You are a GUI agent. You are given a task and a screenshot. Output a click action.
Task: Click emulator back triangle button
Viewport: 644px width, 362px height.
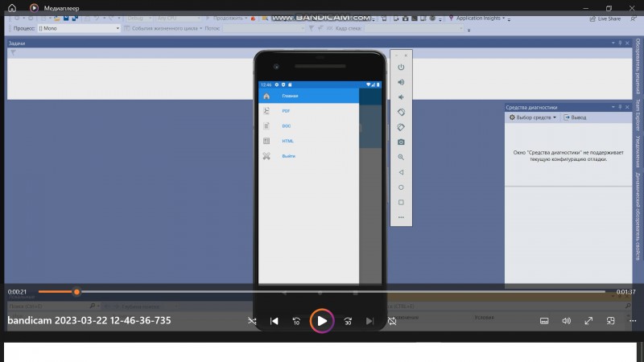coord(401,172)
